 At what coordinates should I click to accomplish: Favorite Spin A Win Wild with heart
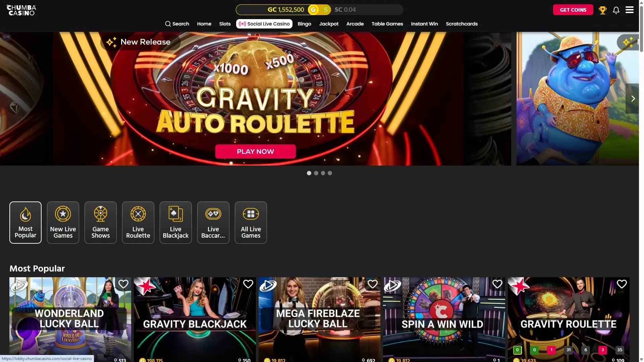click(x=497, y=284)
